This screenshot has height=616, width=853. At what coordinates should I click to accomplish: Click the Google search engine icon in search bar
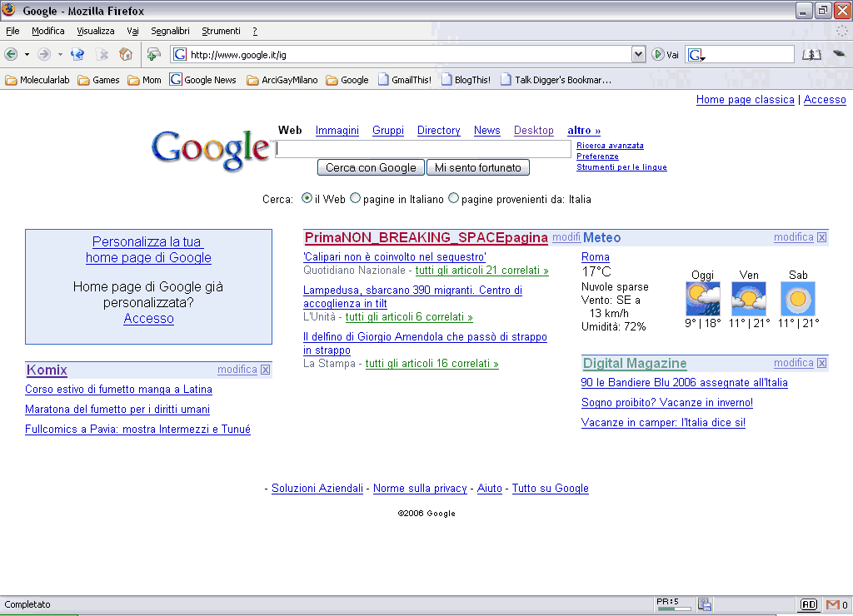pos(696,55)
